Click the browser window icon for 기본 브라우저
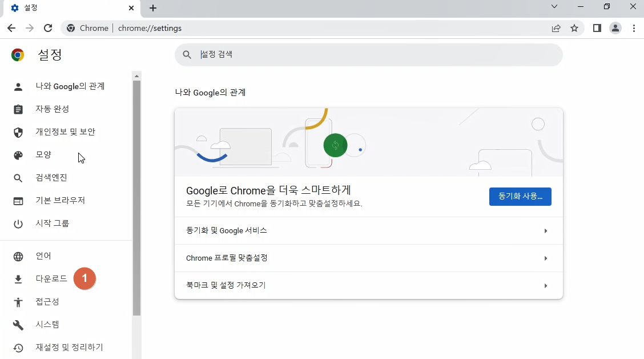Image resolution: width=644 pixels, height=359 pixels. (18, 201)
